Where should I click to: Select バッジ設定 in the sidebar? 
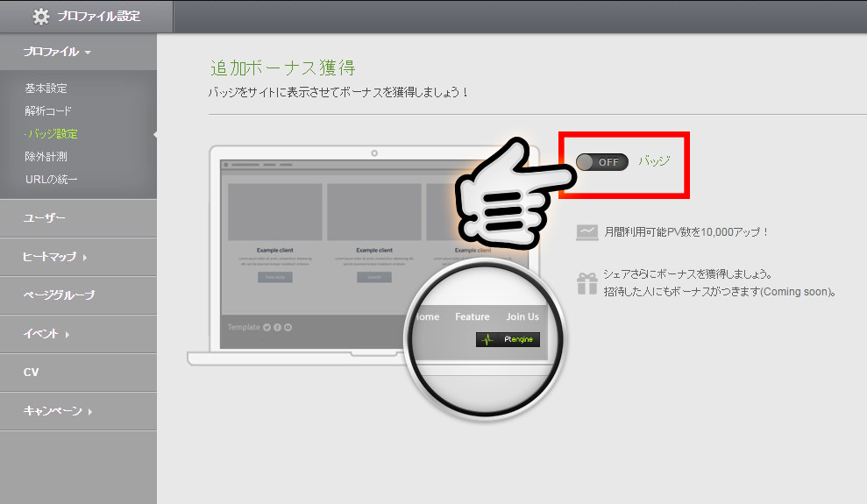tap(52, 134)
